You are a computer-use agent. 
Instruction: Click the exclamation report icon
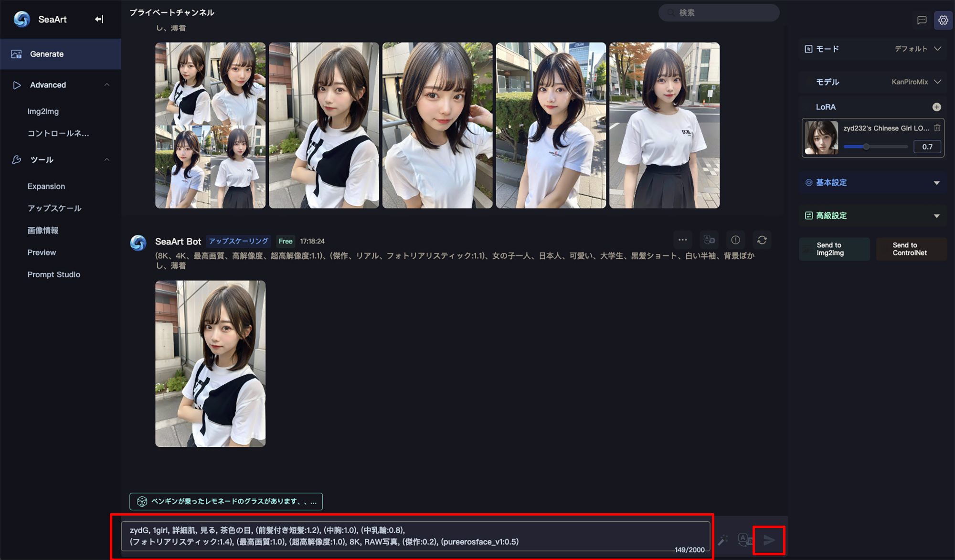(x=735, y=240)
